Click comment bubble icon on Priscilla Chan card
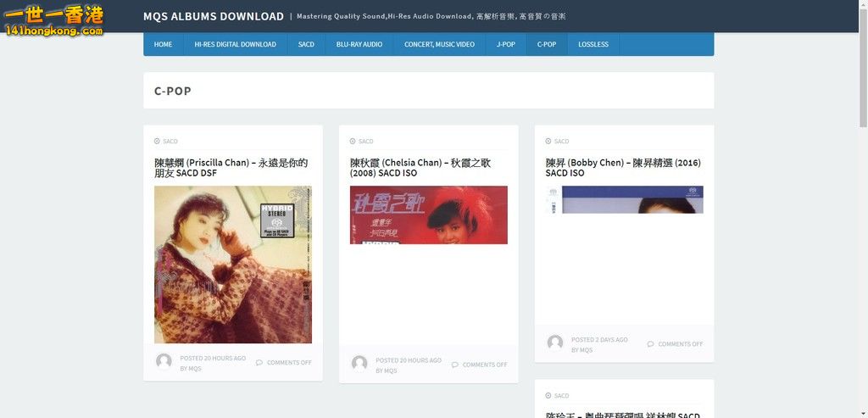This screenshot has width=868, height=418. (259, 363)
